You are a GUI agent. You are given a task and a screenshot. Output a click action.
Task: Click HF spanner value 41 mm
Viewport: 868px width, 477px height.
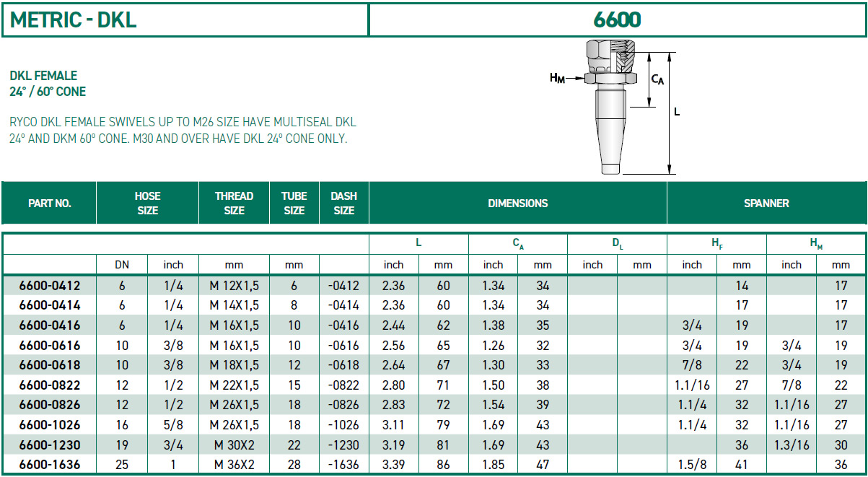(742, 464)
